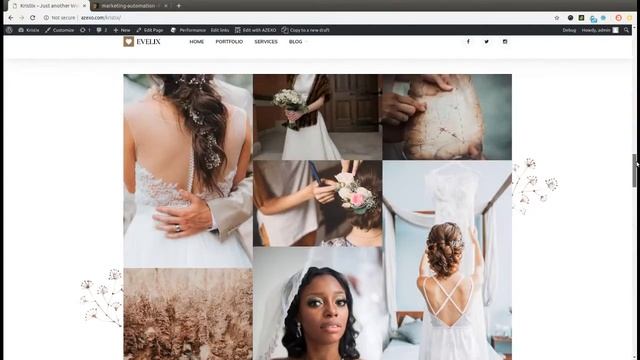This screenshot has width=640, height=360.
Task: Close the Kristix browser tab
Action: coord(84,6)
